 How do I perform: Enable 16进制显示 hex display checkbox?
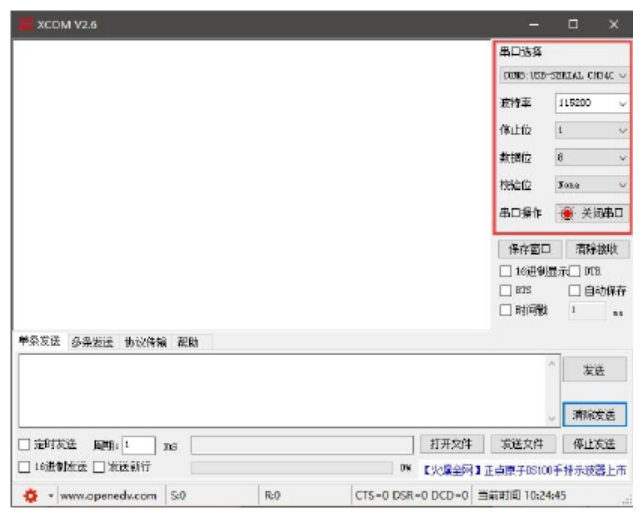pyautogui.click(x=505, y=271)
